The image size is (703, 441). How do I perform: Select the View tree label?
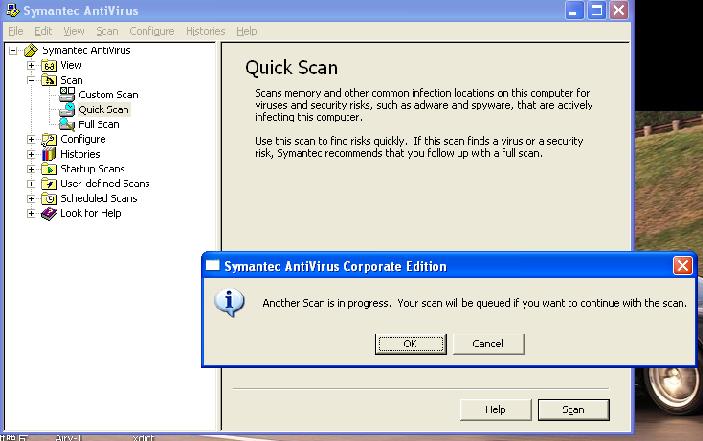pyautogui.click(x=71, y=65)
